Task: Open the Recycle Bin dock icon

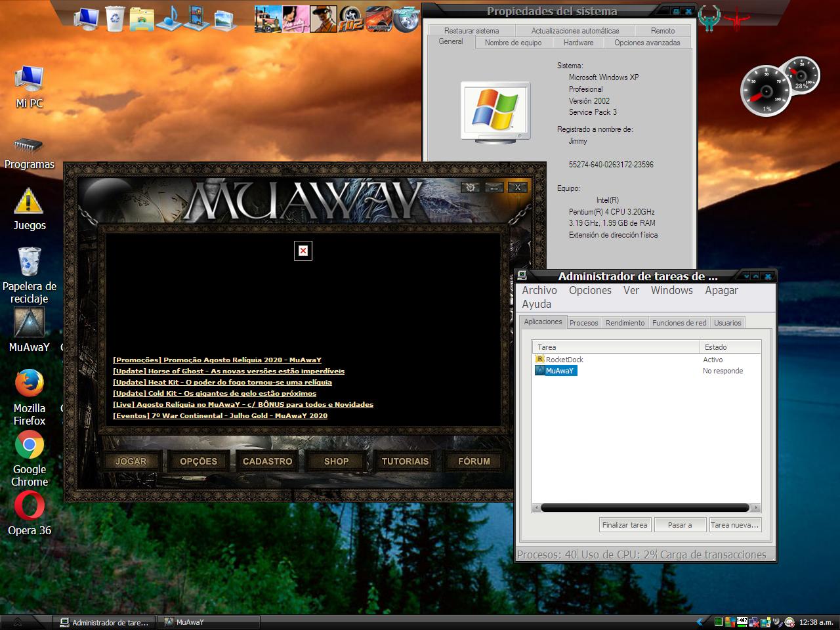Action: (115, 18)
